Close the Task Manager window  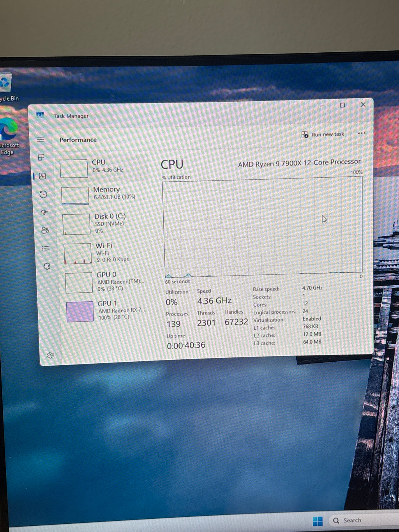(363, 104)
